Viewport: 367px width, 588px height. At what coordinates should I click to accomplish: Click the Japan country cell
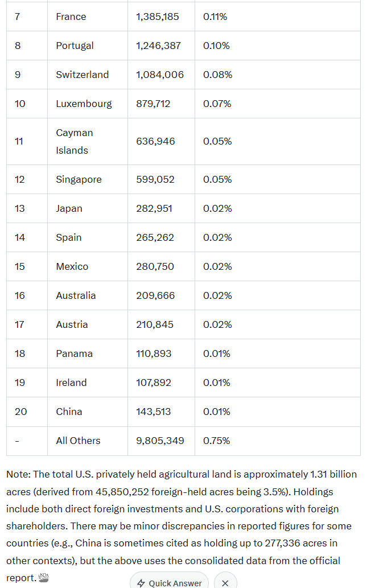(69, 208)
